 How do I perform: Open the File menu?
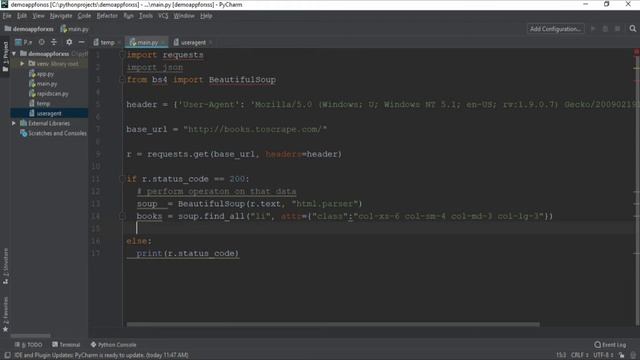click(7, 16)
